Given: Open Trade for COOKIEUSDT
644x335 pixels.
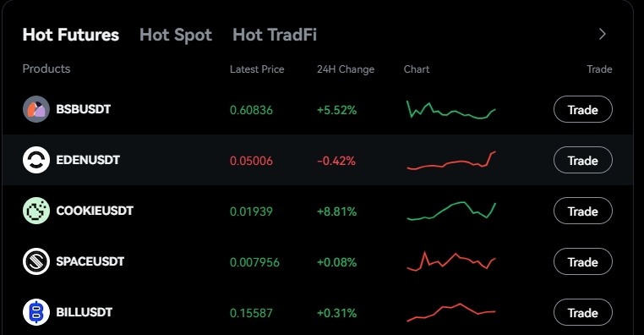Looking at the screenshot, I should click(583, 211).
